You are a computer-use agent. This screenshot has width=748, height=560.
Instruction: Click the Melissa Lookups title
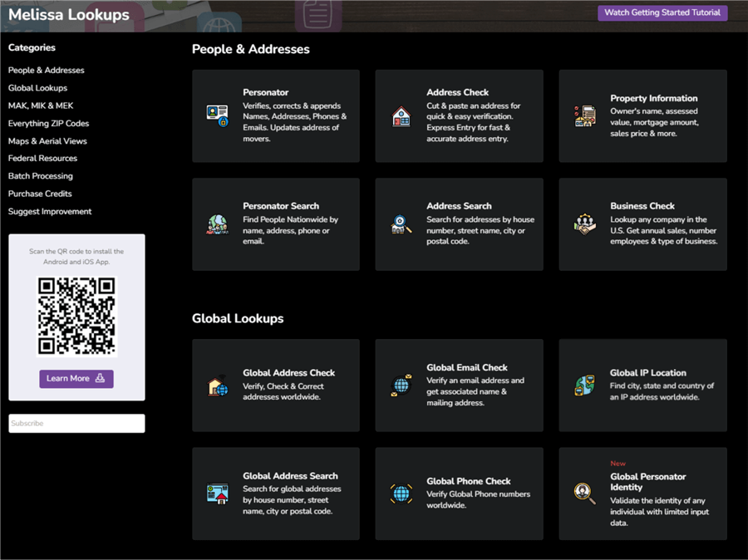point(69,14)
